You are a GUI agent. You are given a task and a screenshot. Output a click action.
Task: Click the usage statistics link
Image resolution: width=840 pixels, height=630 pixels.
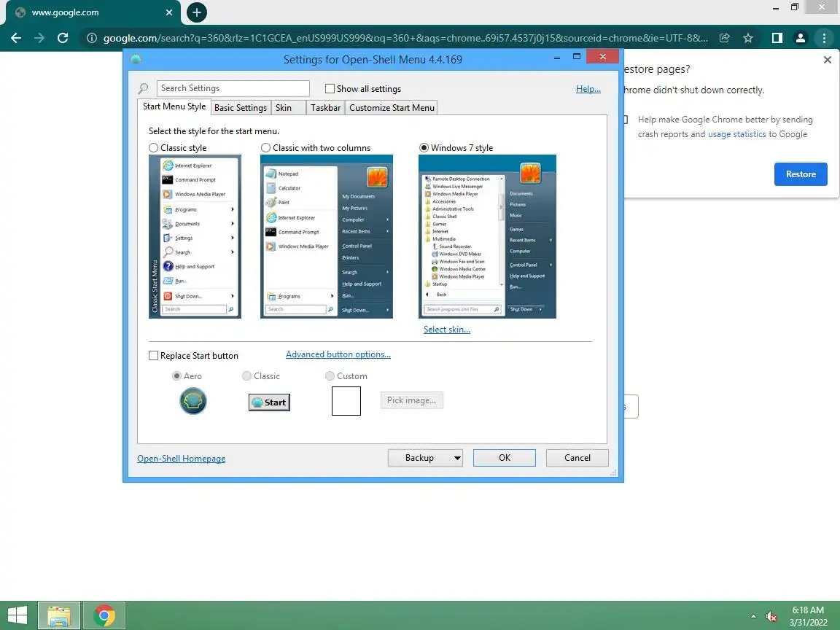pos(736,134)
